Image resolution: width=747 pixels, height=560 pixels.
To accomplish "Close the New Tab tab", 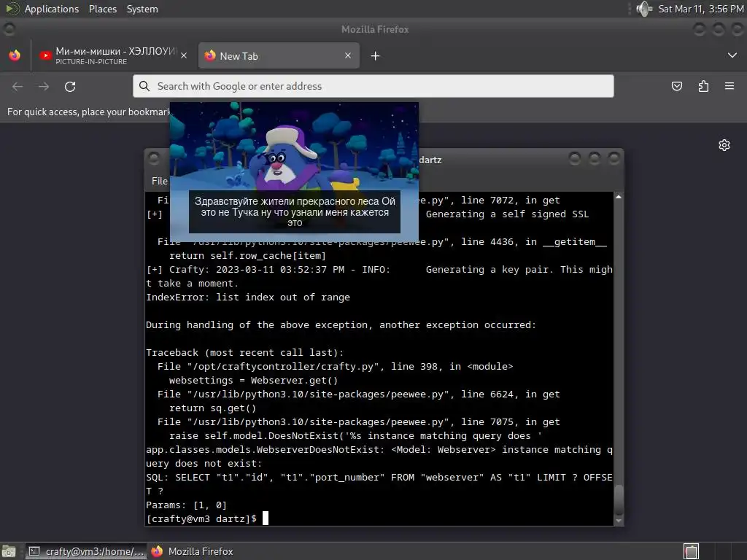I will pos(348,55).
